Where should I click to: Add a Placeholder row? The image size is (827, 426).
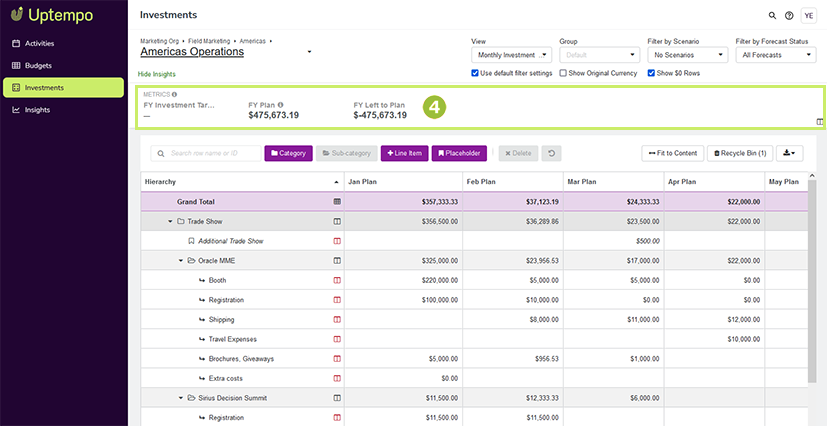[x=459, y=153]
